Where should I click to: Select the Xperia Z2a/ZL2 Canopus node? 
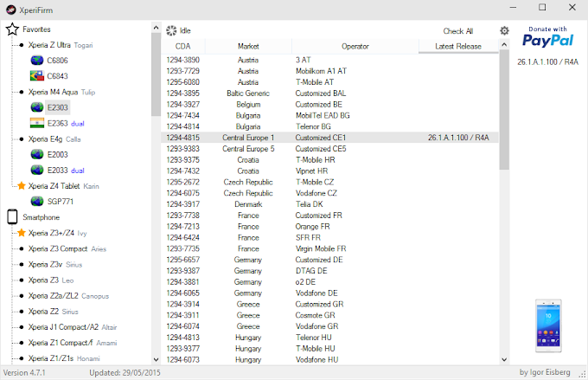68,296
